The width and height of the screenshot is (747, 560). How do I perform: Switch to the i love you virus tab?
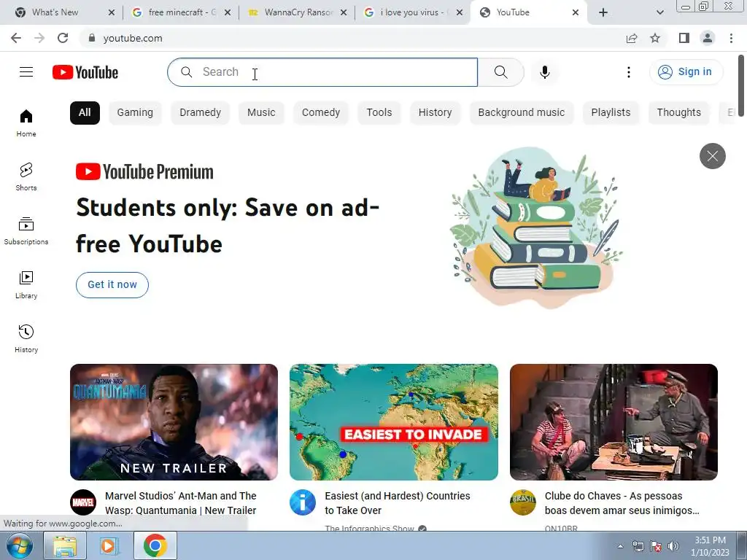point(414,12)
